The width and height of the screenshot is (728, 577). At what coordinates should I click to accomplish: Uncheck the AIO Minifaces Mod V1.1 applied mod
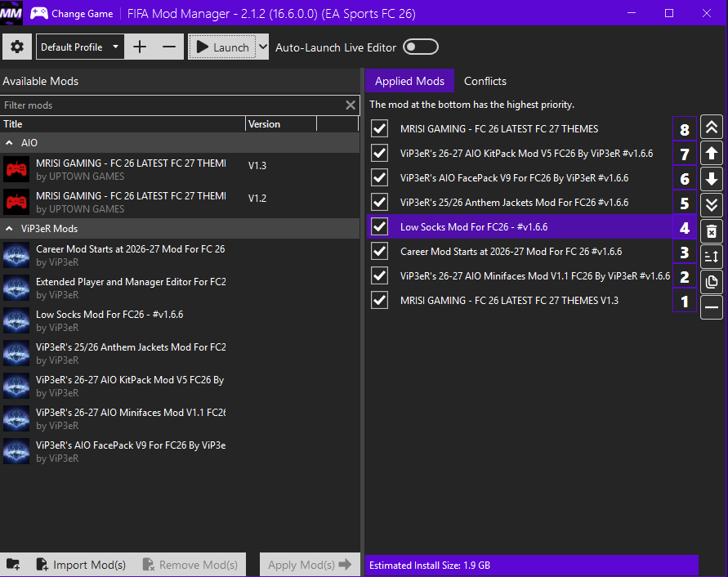coord(379,275)
